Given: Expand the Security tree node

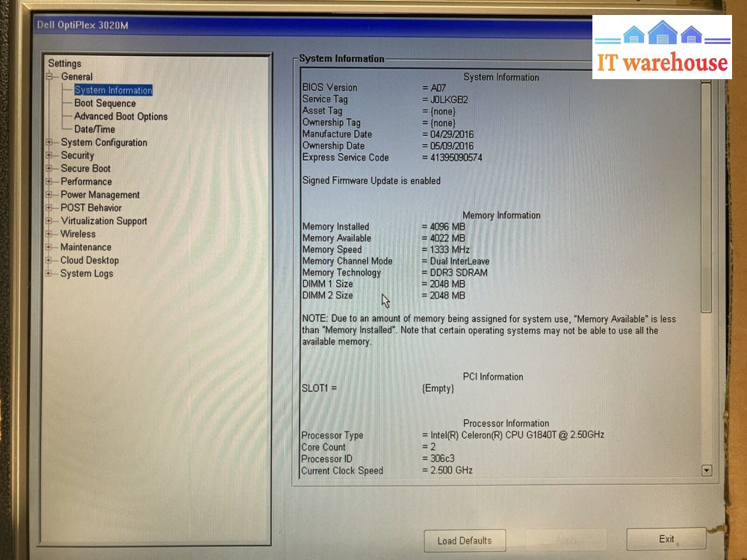Looking at the screenshot, I should (x=49, y=155).
